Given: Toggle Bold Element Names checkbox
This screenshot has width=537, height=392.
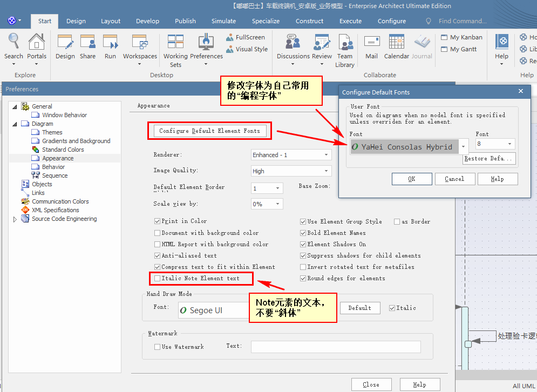Looking at the screenshot, I should click(303, 233).
